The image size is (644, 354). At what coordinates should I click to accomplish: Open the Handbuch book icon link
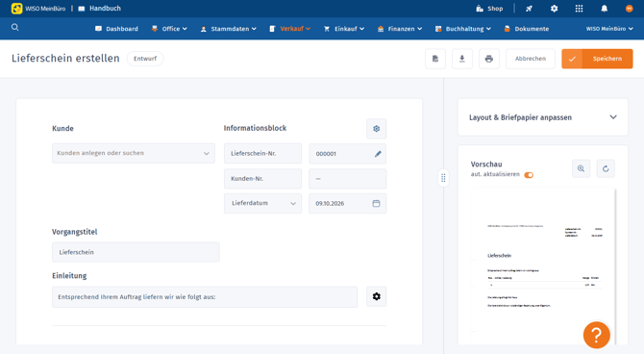82,9
